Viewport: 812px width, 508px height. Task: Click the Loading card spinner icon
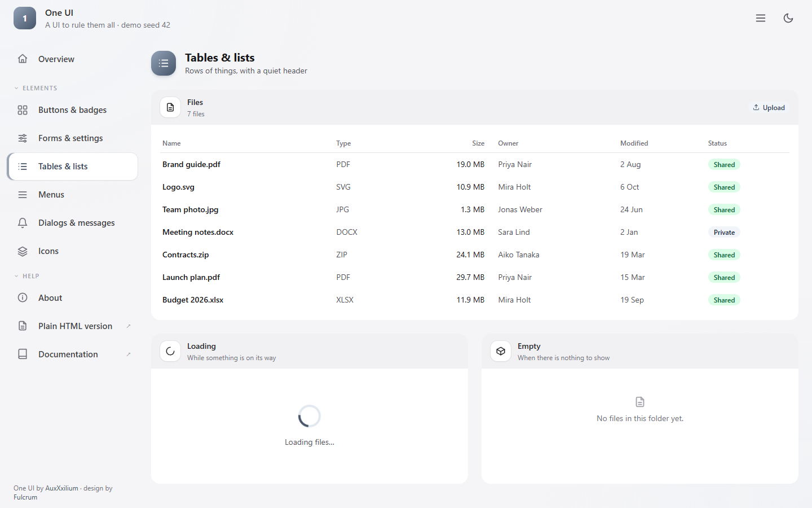click(x=170, y=351)
